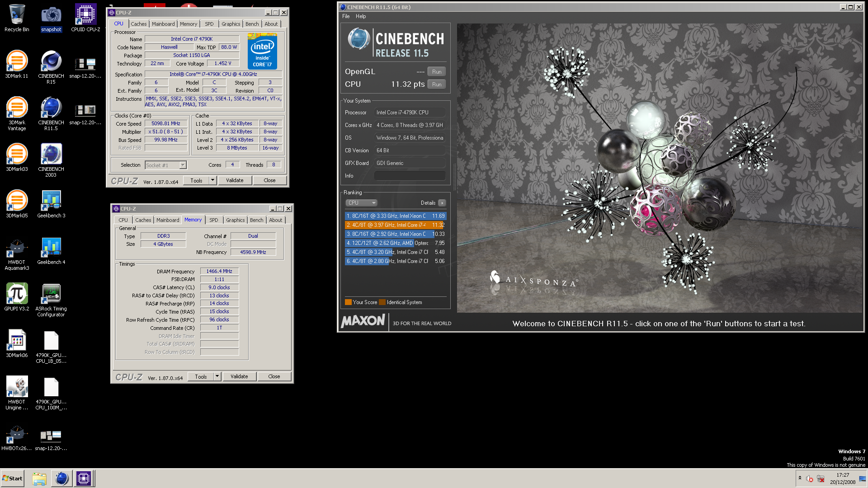Expand ranking Details arrow in Cinebench

coord(442,203)
